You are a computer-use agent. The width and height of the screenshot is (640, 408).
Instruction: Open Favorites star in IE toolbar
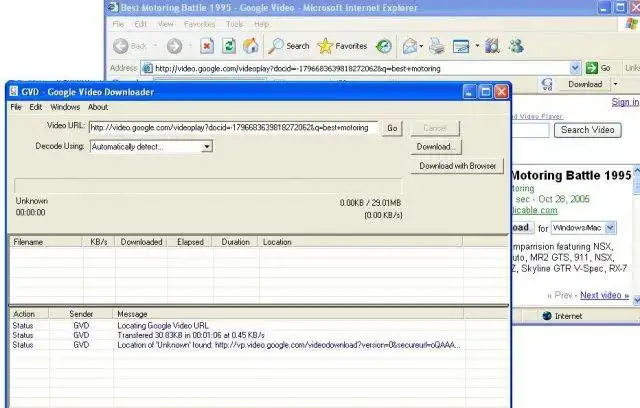point(325,46)
